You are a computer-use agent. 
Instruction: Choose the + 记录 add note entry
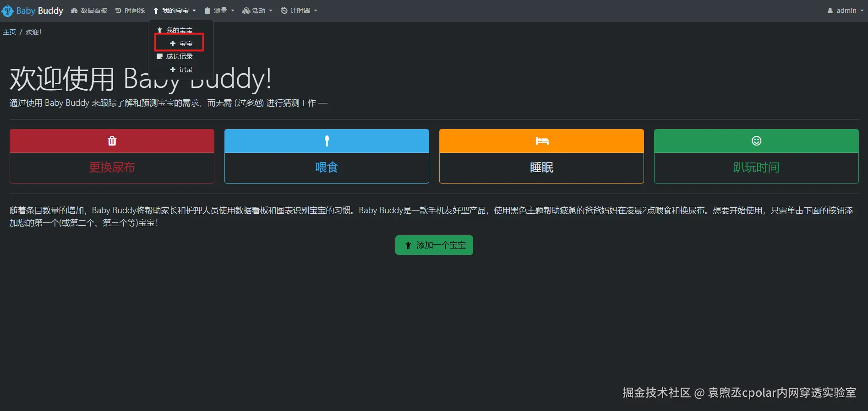tap(181, 70)
